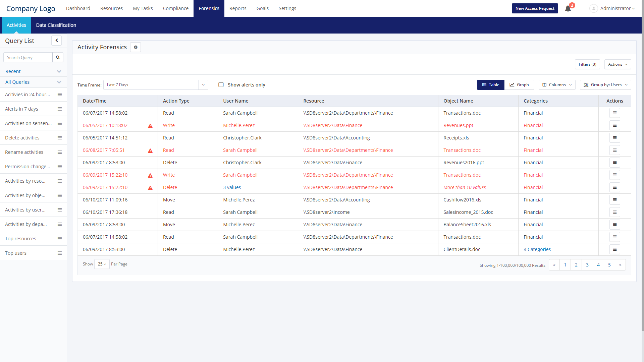
Task: Collapse the Query List panel arrow
Action: coord(56,41)
